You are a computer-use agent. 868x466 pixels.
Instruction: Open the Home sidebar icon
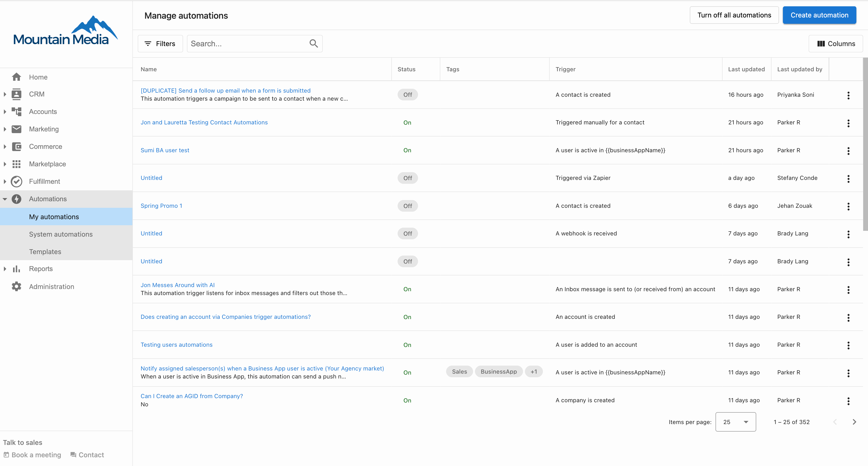pyautogui.click(x=16, y=77)
